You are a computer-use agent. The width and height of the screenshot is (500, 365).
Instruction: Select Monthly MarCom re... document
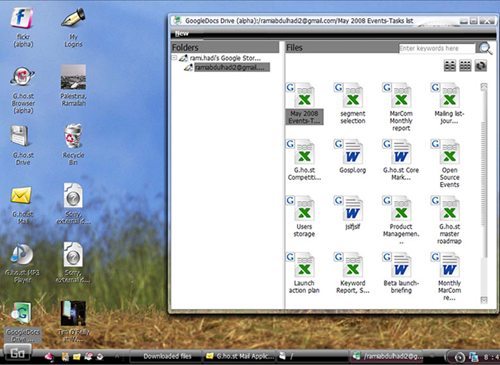pyautogui.click(x=449, y=277)
